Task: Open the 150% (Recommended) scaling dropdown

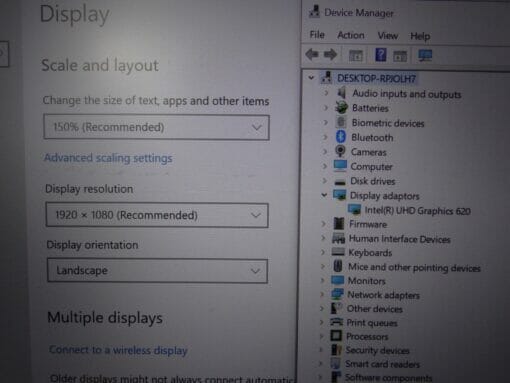Action: 156,127
